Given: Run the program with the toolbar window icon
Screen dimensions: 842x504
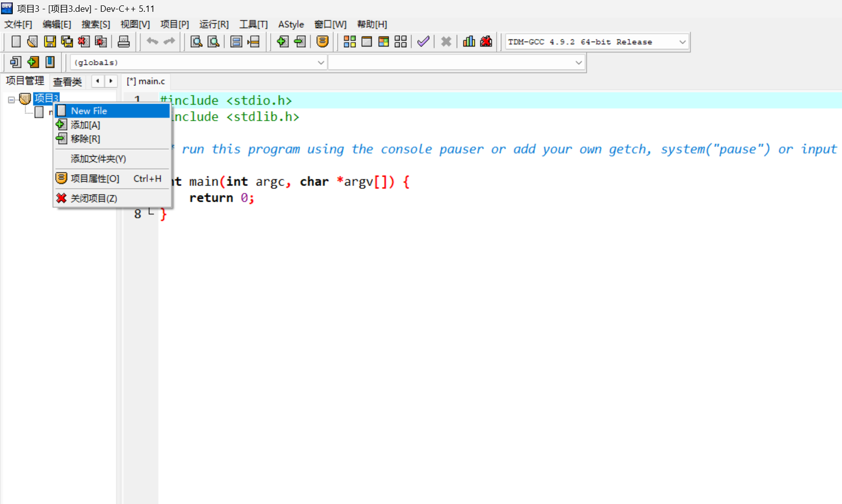Looking at the screenshot, I should (x=367, y=42).
